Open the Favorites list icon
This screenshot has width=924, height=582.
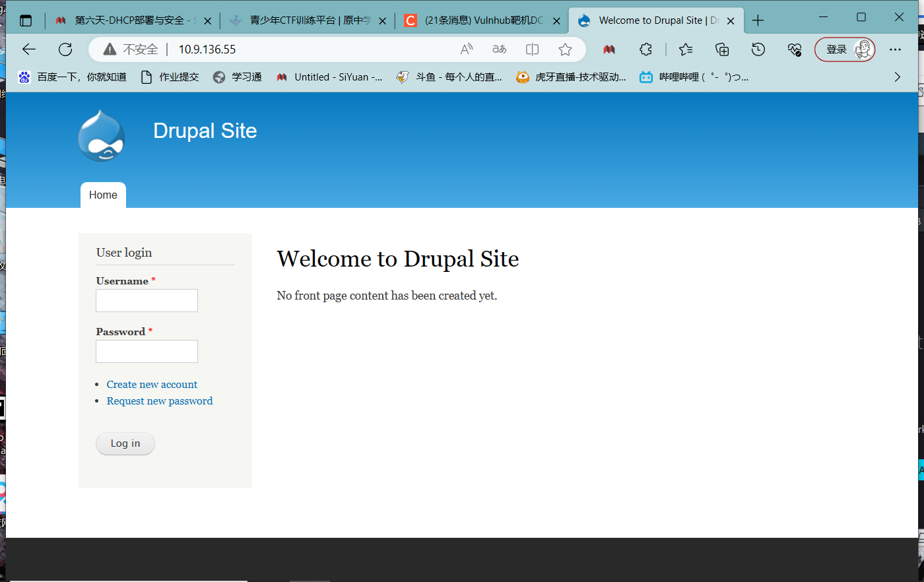686,49
